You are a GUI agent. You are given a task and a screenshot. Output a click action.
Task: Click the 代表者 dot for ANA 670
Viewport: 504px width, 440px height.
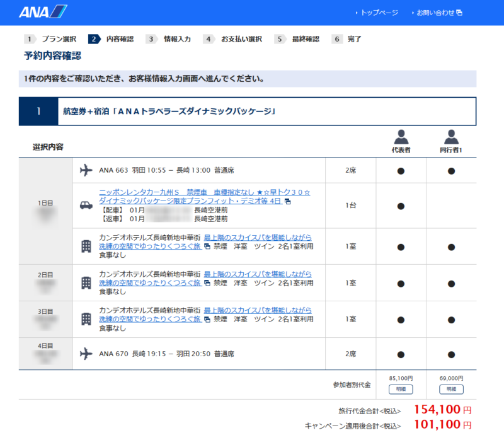point(401,355)
